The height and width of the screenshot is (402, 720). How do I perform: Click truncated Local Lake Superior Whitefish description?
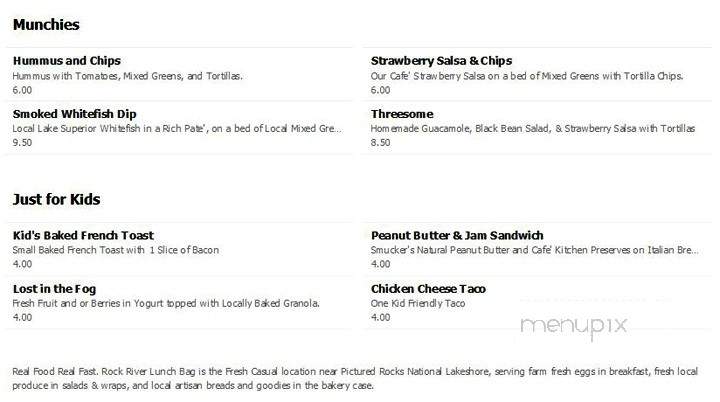(177, 129)
